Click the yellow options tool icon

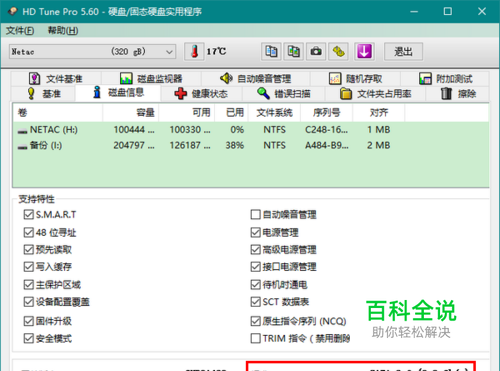[x=339, y=52]
